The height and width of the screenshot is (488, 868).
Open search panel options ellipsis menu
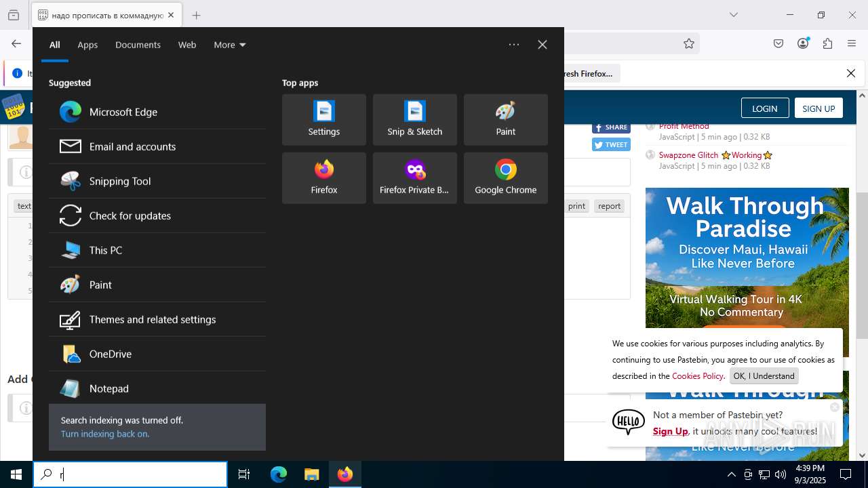pos(514,45)
